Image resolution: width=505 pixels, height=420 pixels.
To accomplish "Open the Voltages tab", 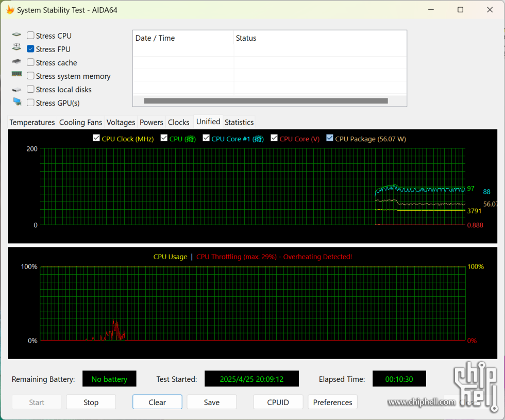I will 121,123.
